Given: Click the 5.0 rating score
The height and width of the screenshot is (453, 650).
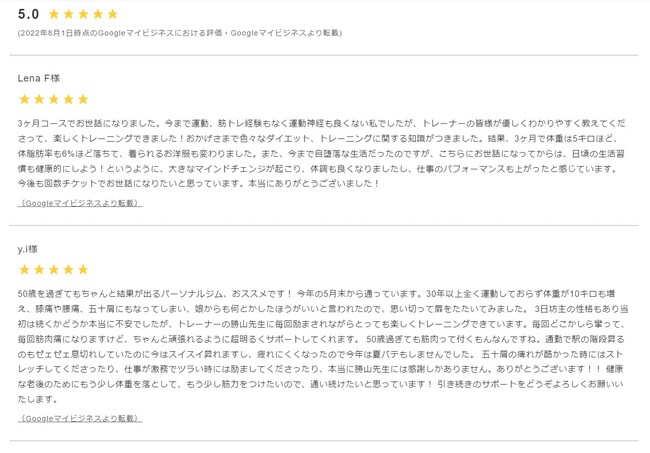Looking at the screenshot, I should pos(28,14).
